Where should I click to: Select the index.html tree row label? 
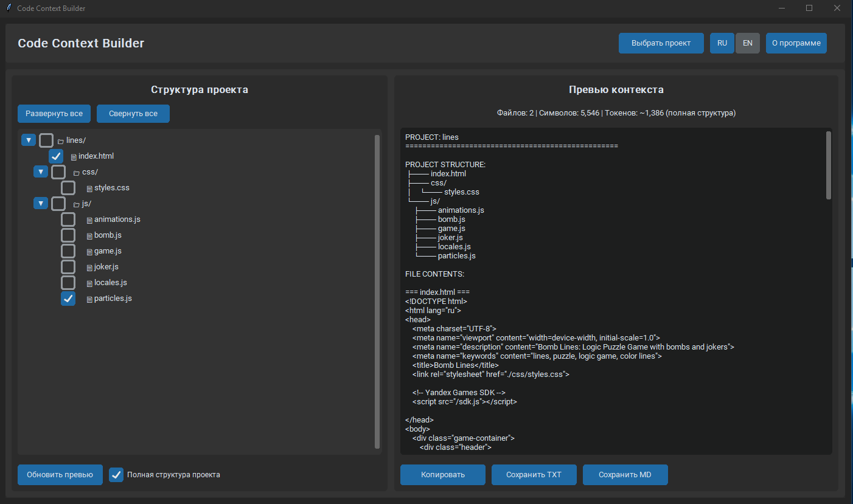pos(96,156)
